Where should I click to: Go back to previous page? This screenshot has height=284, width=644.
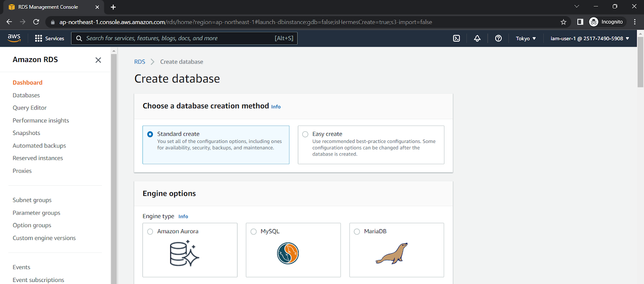tap(9, 22)
